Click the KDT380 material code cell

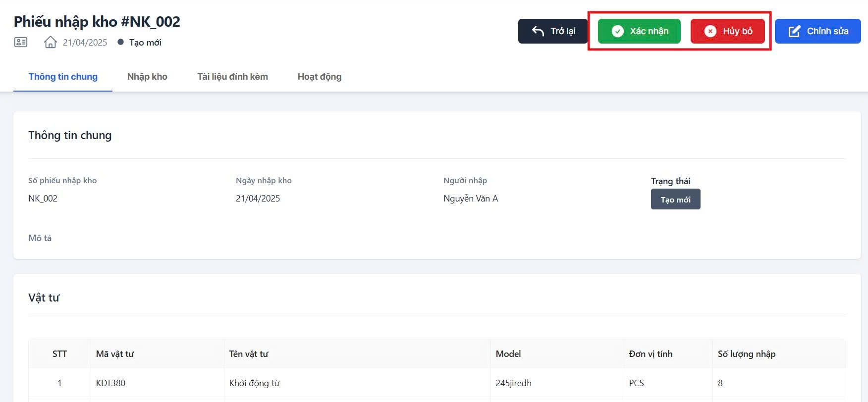click(110, 383)
